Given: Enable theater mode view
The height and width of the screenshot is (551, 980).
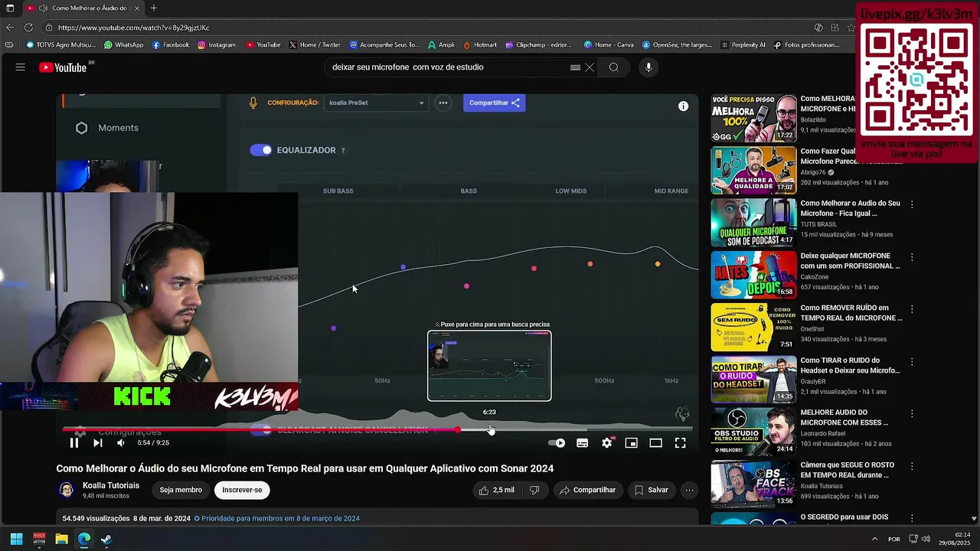Looking at the screenshot, I should pyautogui.click(x=655, y=443).
